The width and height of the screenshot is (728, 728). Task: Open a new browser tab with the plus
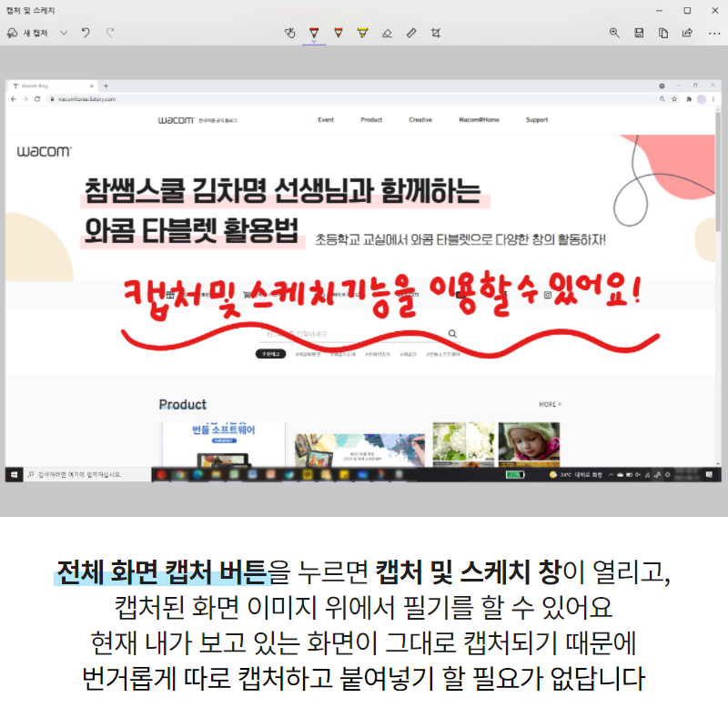[x=106, y=86]
